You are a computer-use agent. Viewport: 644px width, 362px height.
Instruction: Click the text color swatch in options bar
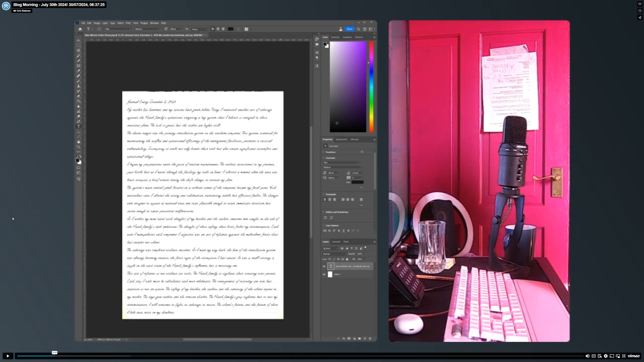click(230, 29)
